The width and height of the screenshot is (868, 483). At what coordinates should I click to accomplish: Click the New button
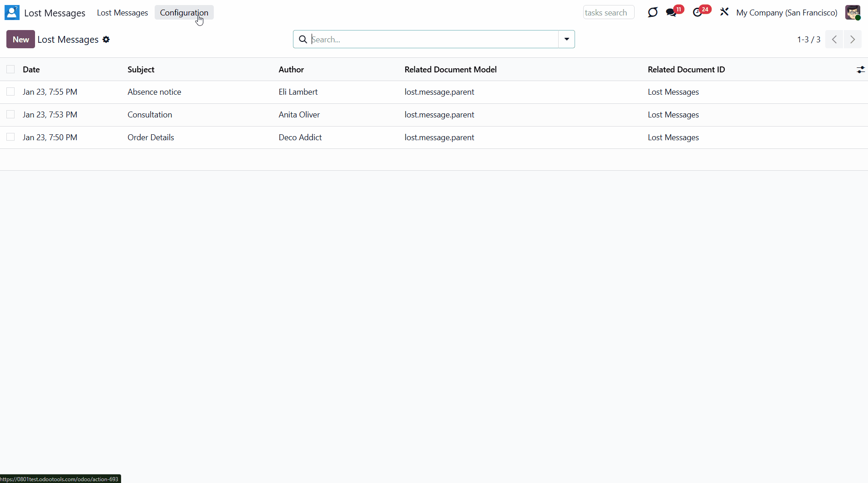pyautogui.click(x=20, y=40)
